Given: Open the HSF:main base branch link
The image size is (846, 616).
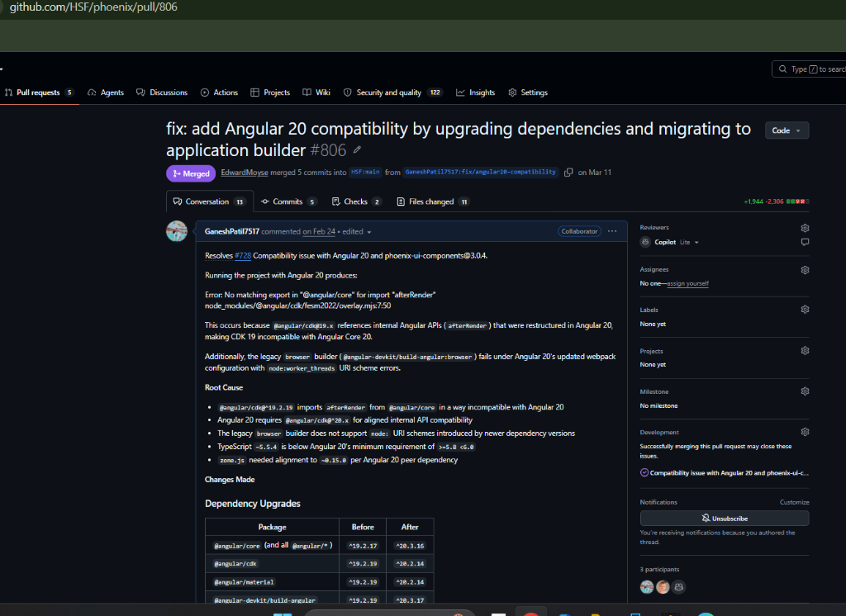Looking at the screenshot, I should pyautogui.click(x=365, y=172).
